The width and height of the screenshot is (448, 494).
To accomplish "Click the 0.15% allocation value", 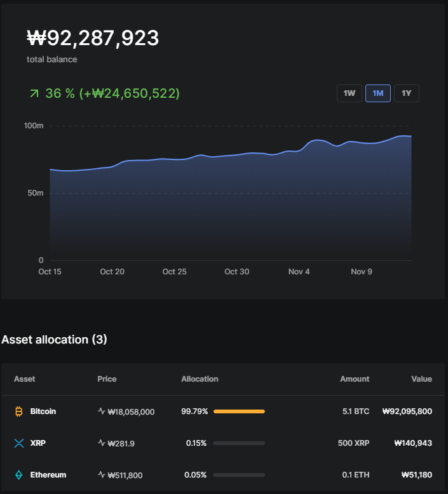I will point(196,443).
